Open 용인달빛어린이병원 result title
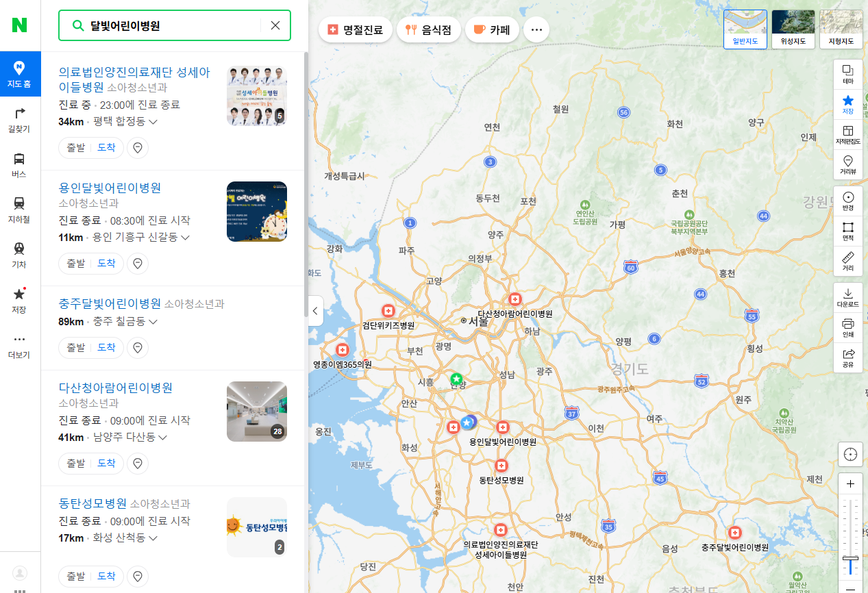The height and width of the screenshot is (593, 868). click(110, 188)
